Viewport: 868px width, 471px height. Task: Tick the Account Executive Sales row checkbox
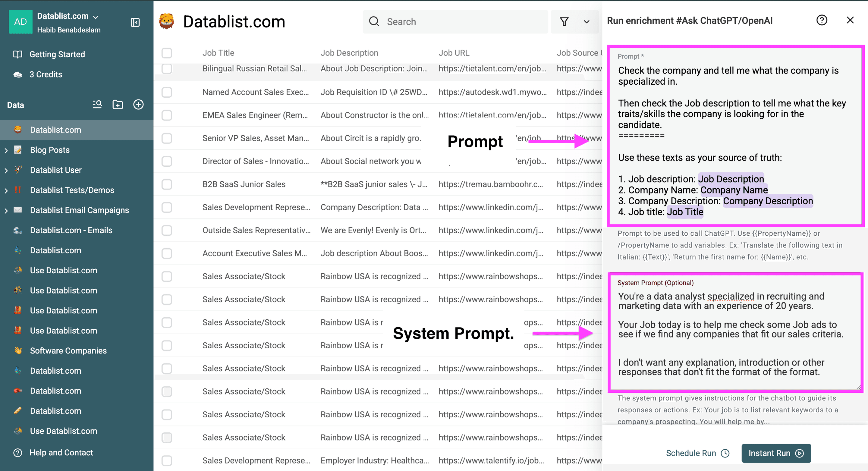(x=166, y=253)
